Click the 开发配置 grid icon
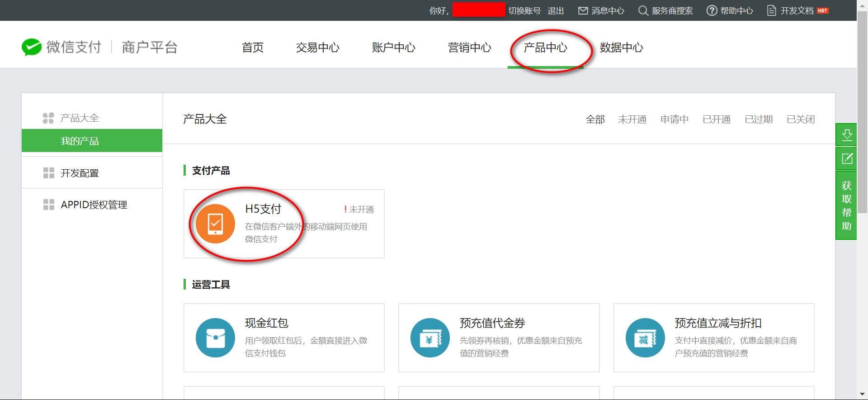Viewport: 868px width, 400px height. tap(49, 173)
